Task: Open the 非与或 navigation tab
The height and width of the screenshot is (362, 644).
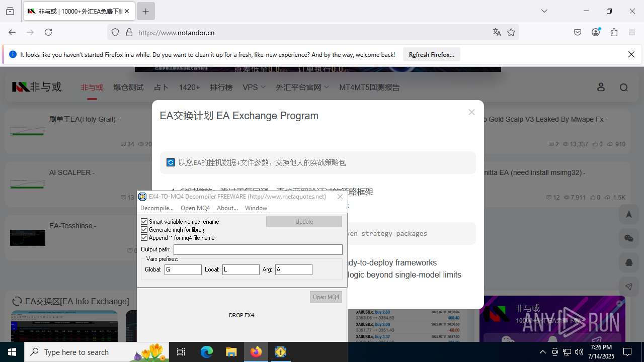Action: 92,87
